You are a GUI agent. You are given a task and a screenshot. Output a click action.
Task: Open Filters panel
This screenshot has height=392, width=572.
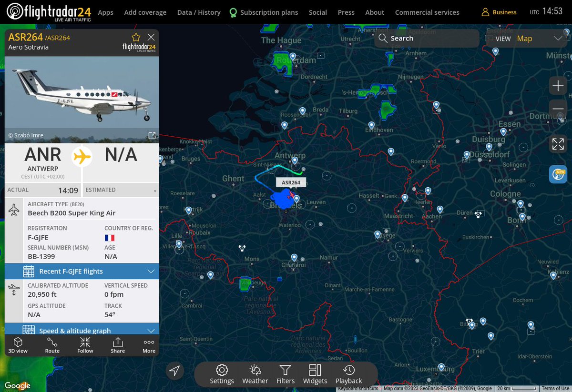[x=286, y=374]
